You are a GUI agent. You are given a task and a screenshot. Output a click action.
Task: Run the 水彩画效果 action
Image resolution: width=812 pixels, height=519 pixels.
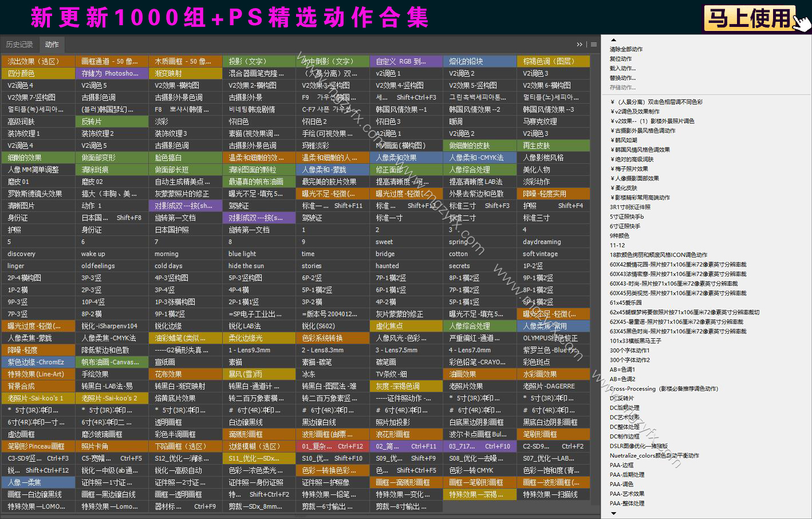click(x=553, y=374)
